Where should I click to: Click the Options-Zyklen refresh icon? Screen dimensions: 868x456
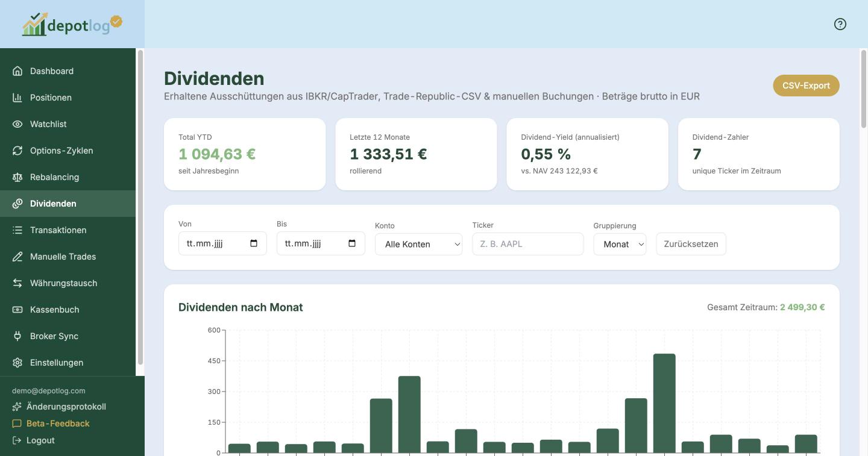click(17, 151)
